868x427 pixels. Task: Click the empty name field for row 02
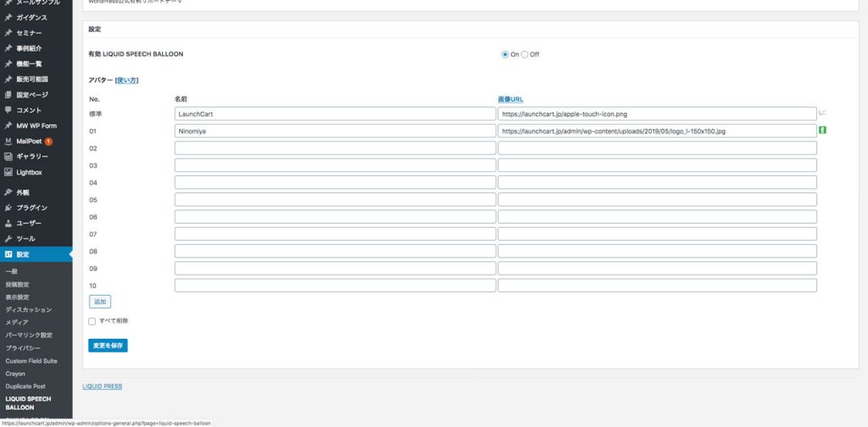(x=335, y=148)
